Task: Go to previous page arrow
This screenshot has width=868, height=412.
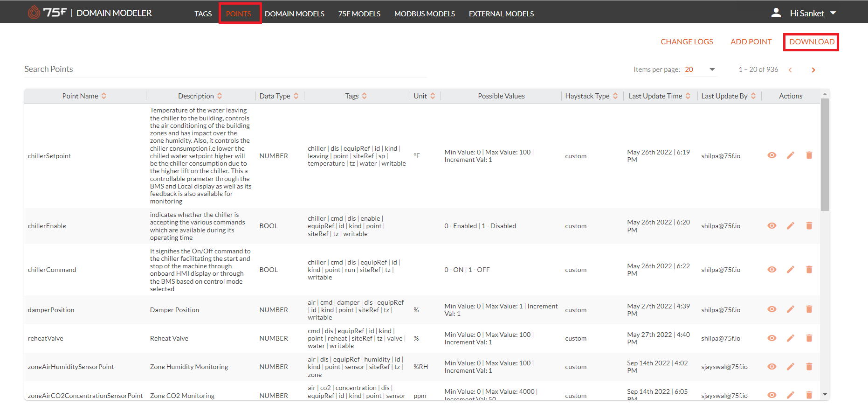Action: coord(790,70)
